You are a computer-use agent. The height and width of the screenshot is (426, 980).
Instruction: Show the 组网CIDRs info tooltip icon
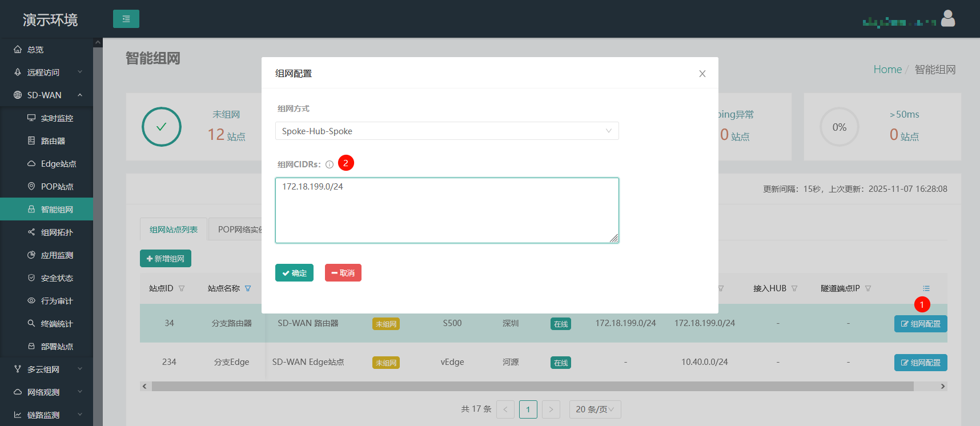(x=330, y=164)
